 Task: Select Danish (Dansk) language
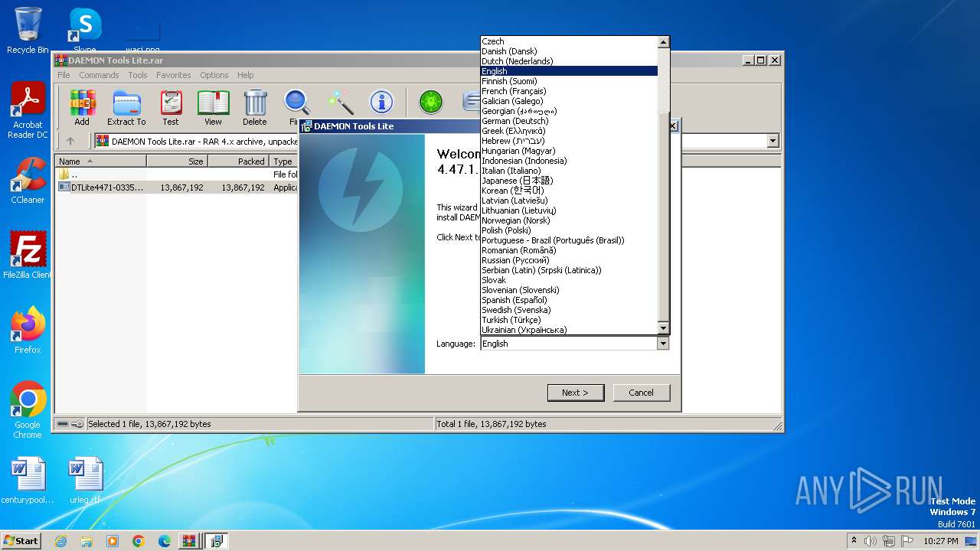coord(569,51)
